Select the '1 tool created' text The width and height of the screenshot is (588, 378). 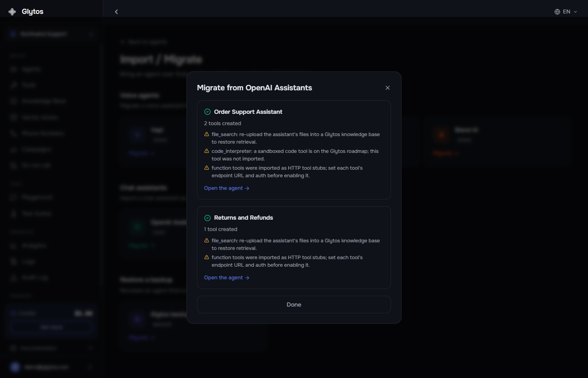[220, 229]
